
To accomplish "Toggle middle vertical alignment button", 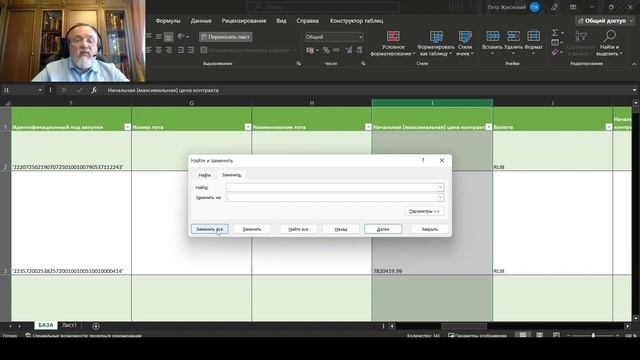I will click(x=158, y=37).
